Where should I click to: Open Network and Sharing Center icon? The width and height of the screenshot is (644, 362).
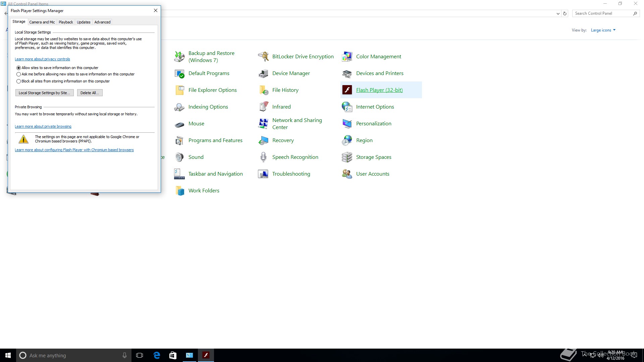tap(263, 124)
